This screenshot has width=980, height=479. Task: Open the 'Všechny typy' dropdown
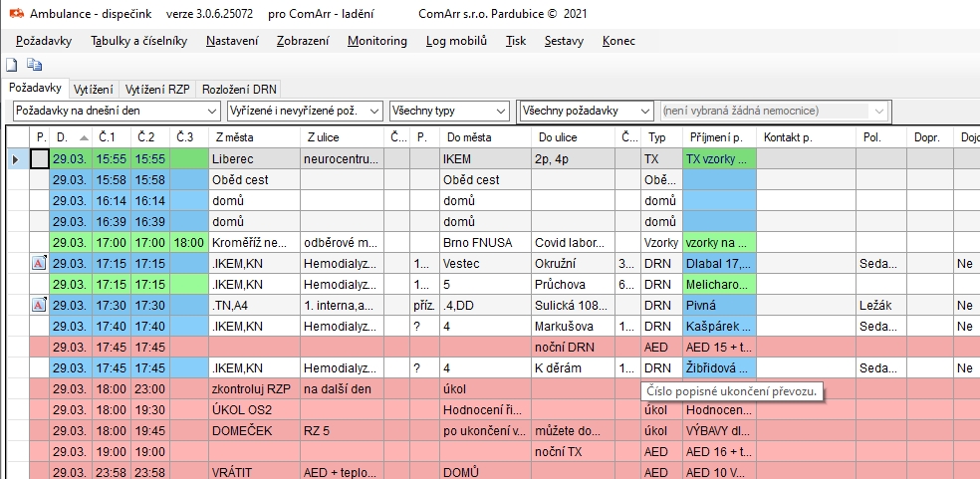[501, 111]
